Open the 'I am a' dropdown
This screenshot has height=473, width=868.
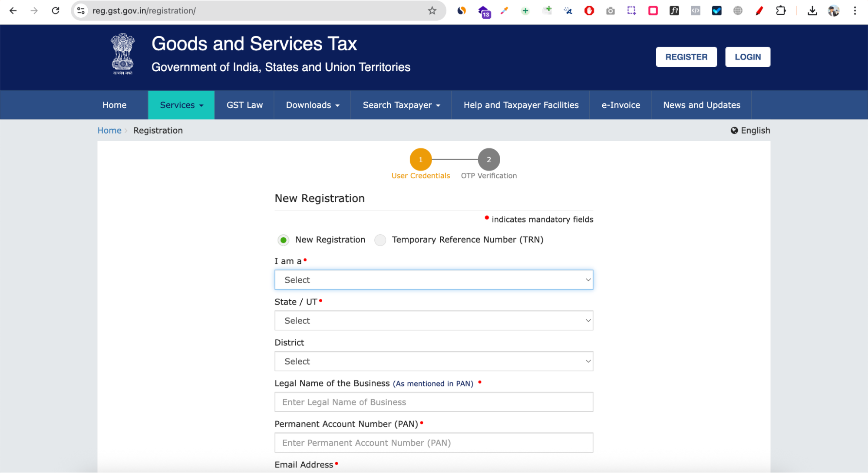pyautogui.click(x=433, y=280)
